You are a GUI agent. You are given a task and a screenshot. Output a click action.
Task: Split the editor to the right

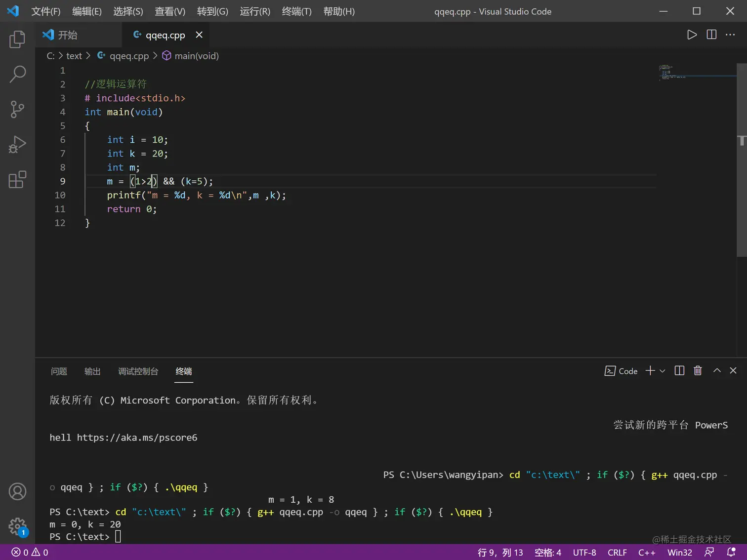click(x=711, y=35)
